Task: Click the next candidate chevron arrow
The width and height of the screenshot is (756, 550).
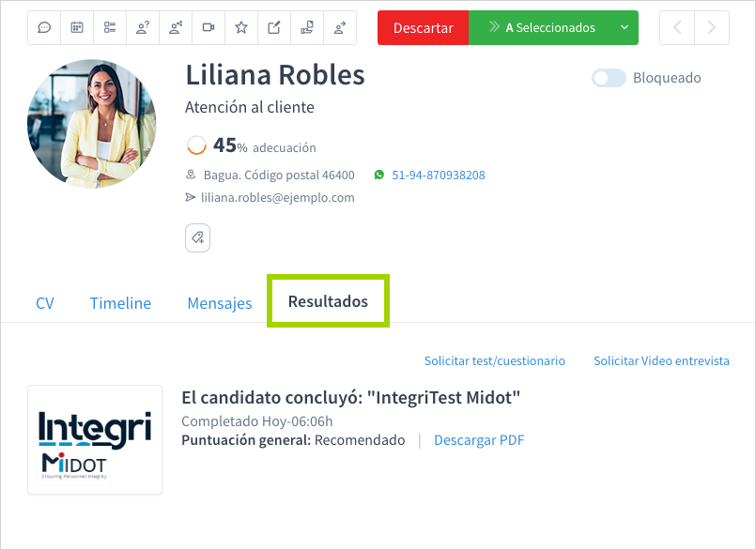Action: [x=711, y=27]
